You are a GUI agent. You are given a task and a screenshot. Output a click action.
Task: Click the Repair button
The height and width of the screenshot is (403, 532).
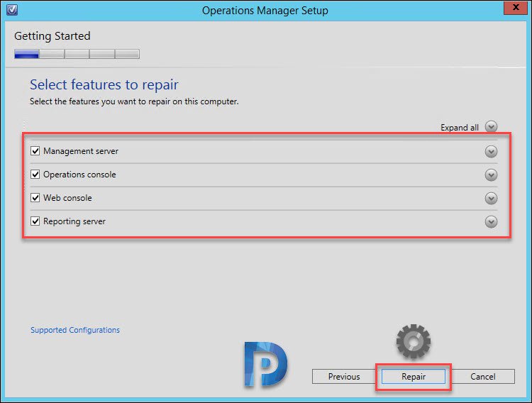coord(414,377)
